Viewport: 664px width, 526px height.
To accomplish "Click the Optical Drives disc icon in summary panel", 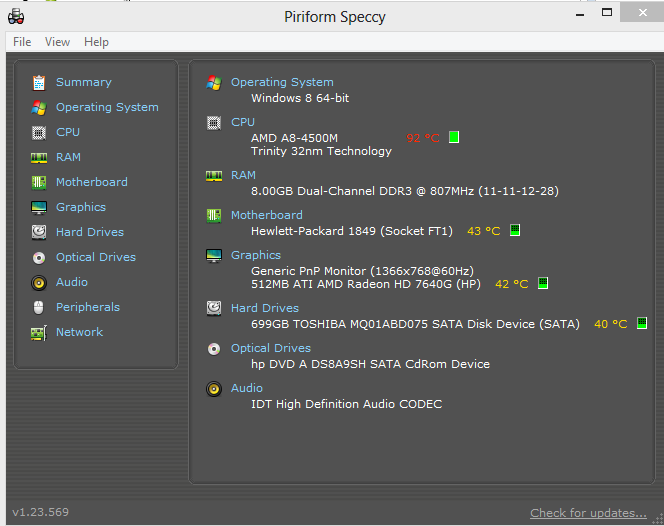I will [x=214, y=349].
